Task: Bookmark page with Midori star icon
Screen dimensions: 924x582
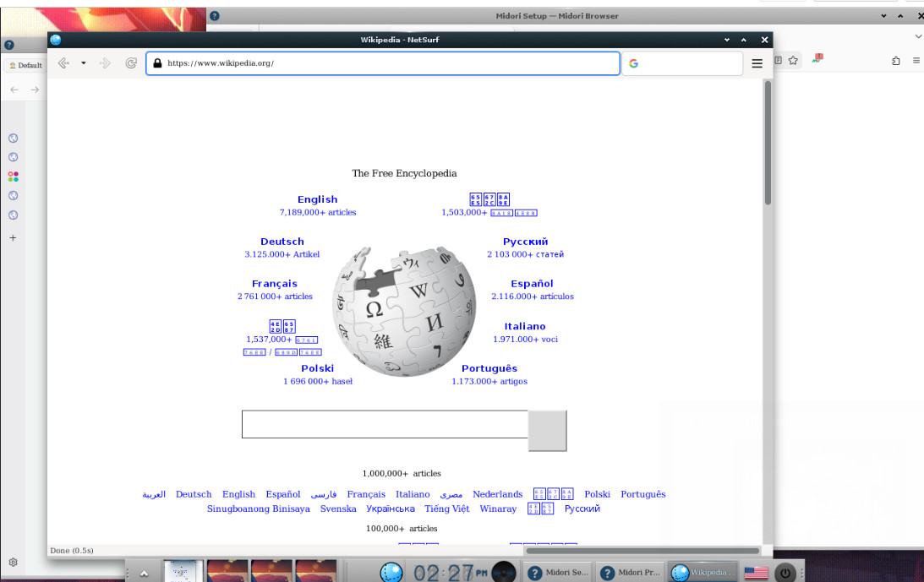Action: [x=793, y=60]
